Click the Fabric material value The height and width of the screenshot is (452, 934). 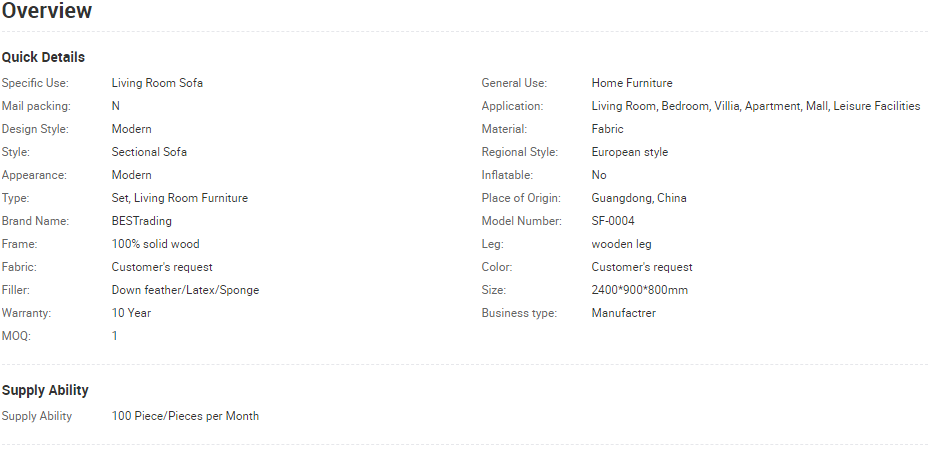pos(607,129)
